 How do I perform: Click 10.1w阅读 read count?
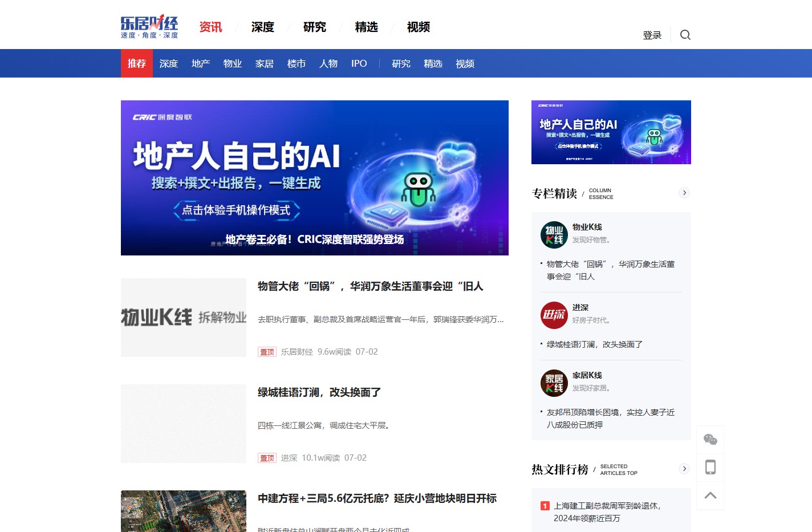pyautogui.click(x=321, y=458)
